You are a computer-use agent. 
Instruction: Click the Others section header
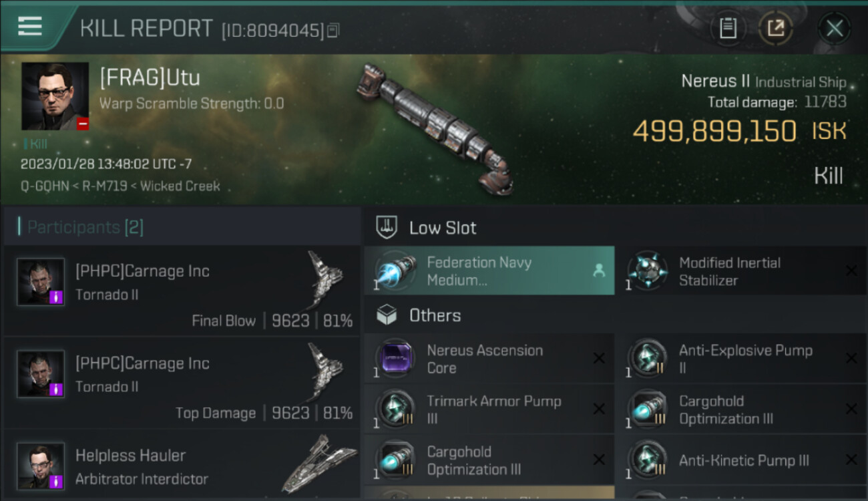(x=435, y=315)
